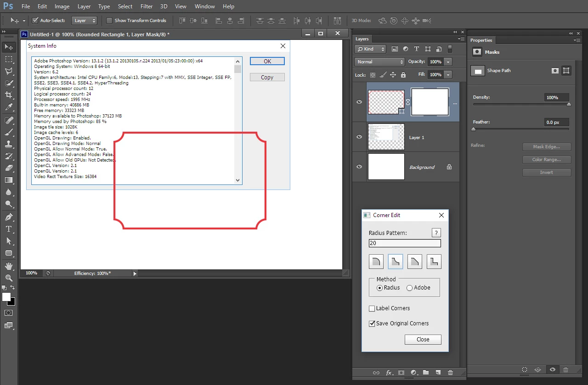
Task: Select the Pen tool
Action: [9, 217]
